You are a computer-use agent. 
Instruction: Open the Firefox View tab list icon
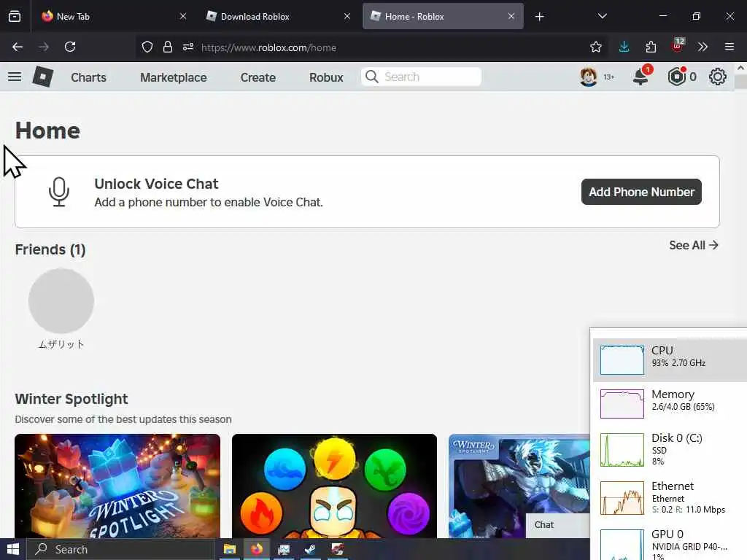tap(15, 16)
